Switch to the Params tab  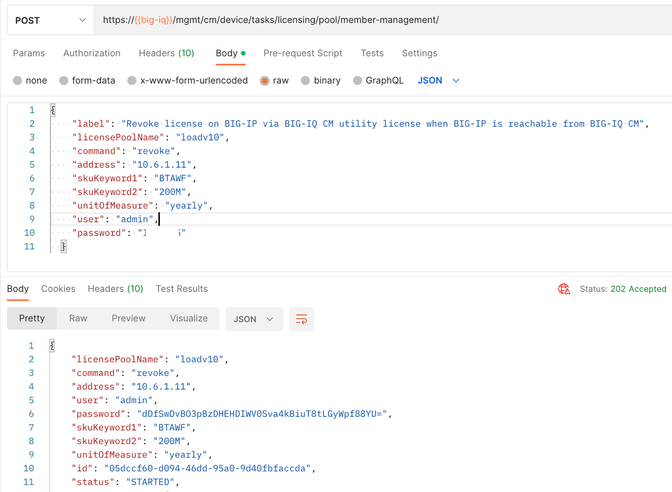pos(28,53)
